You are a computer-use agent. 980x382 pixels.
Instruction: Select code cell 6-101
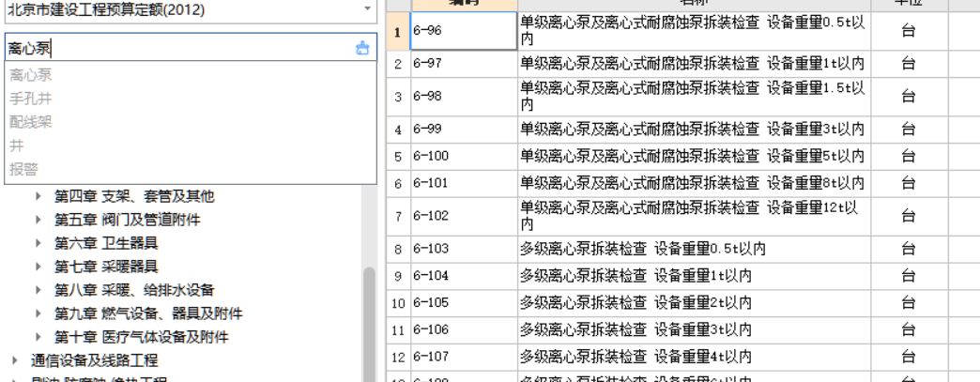point(464,183)
